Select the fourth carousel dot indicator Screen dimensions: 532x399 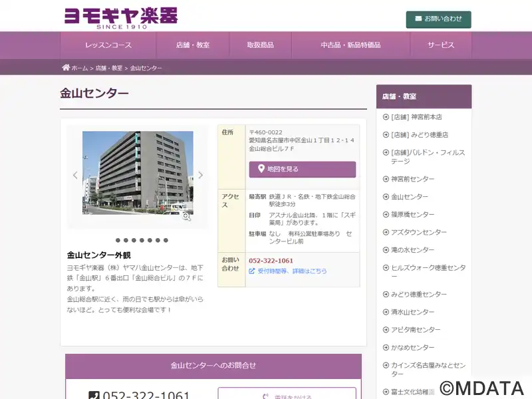pyautogui.click(x=142, y=240)
